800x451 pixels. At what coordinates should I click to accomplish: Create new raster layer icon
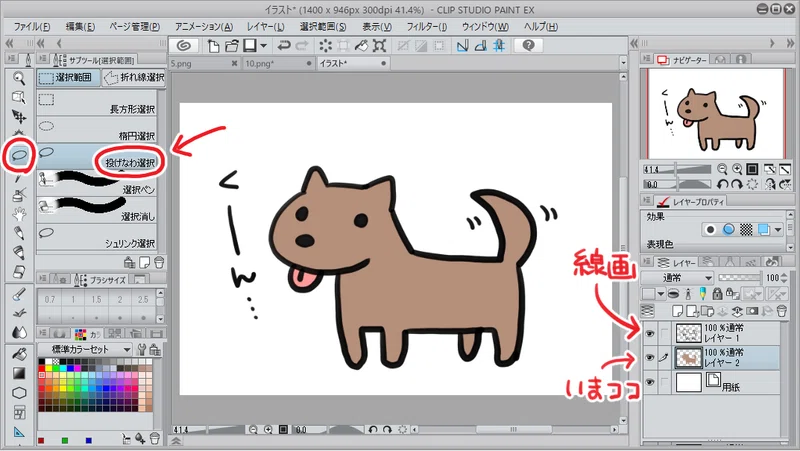point(678,311)
